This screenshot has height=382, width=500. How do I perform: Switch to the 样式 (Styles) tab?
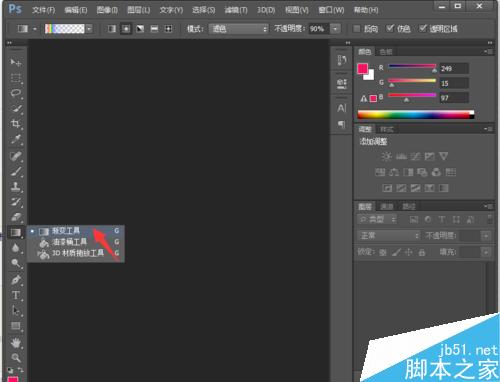[x=387, y=129]
